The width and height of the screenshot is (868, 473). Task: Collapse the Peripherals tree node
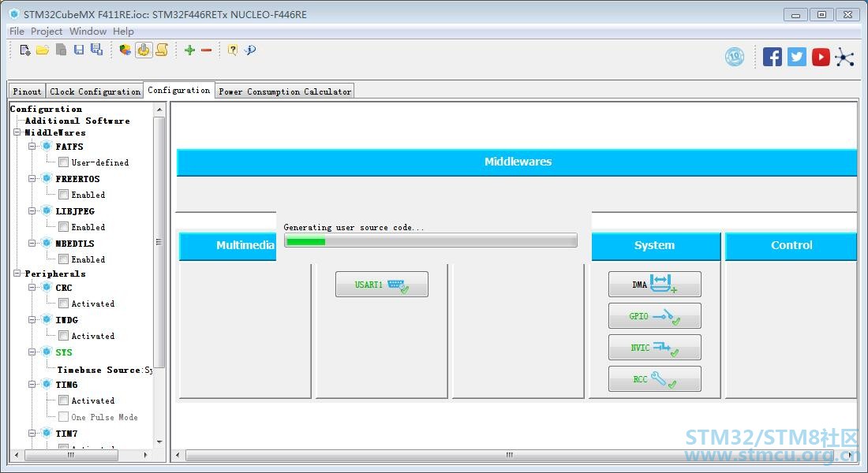(17, 274)
